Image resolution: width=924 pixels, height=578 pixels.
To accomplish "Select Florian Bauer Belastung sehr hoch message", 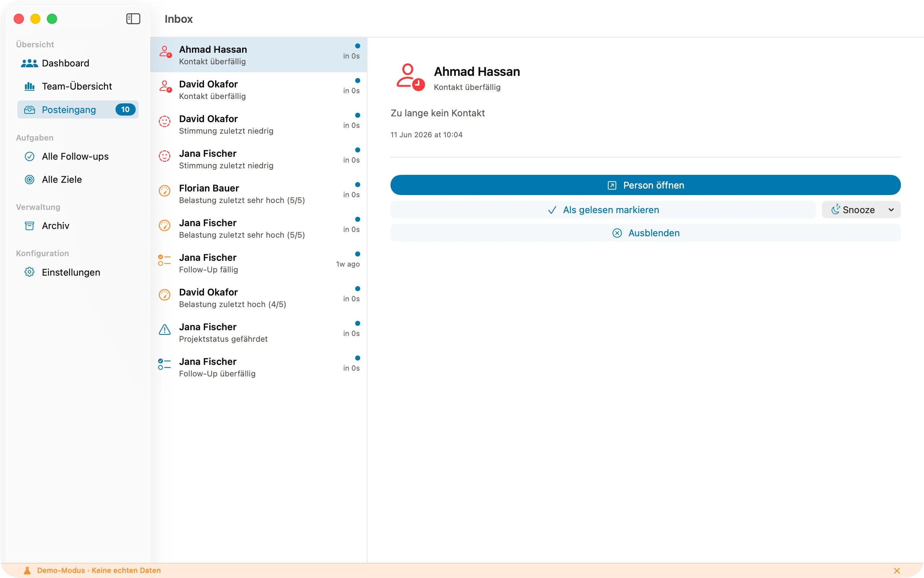I will [258, 194].
